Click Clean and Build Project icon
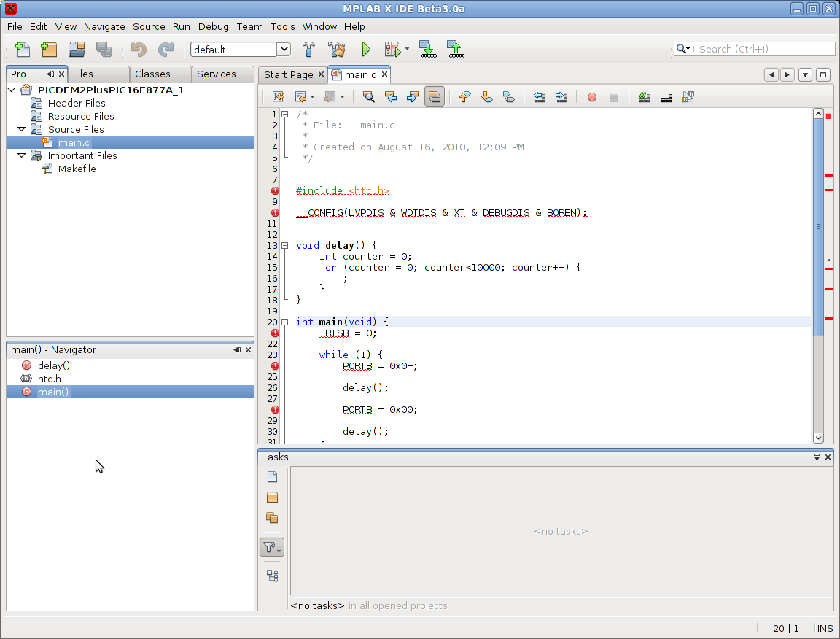 point(336,50)
